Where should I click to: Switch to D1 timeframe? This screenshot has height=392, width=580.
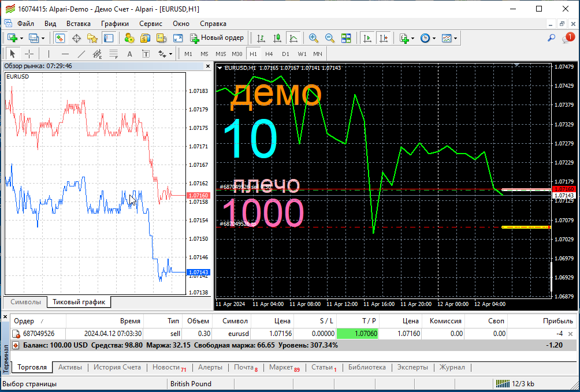pos(285,54)
